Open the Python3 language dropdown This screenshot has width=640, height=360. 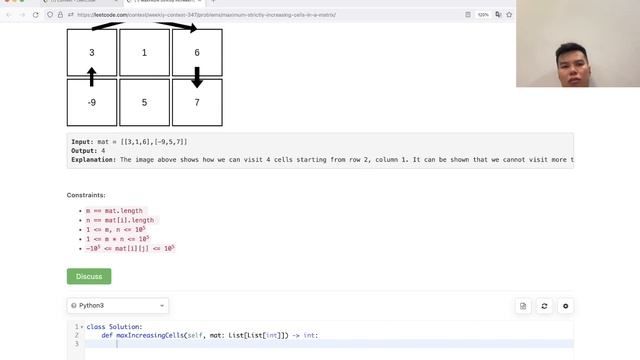118,306
